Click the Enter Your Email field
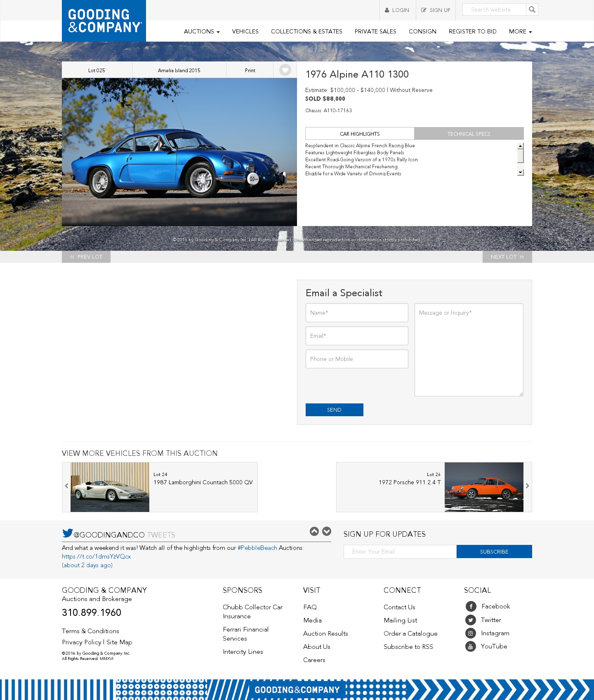 tap(400, 552)
